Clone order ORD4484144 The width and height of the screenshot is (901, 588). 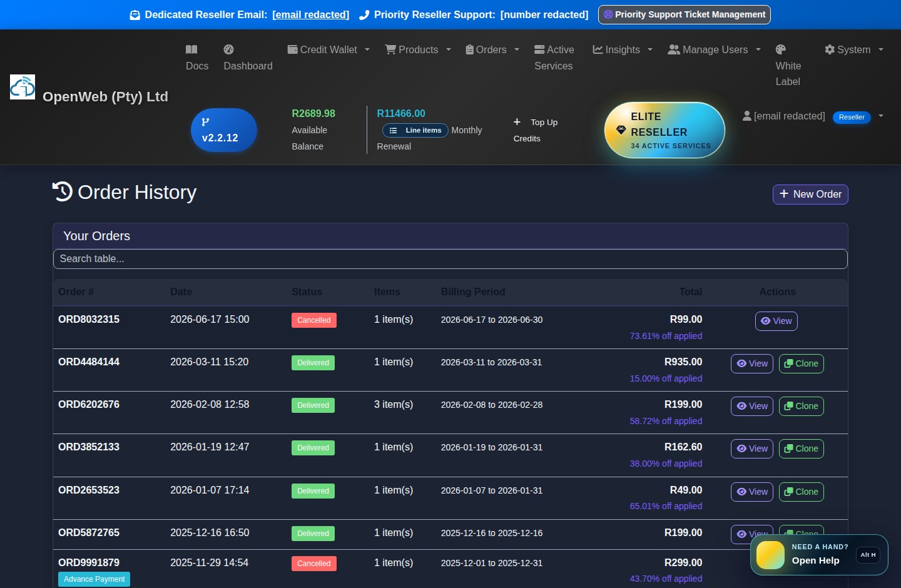point(802,363)
